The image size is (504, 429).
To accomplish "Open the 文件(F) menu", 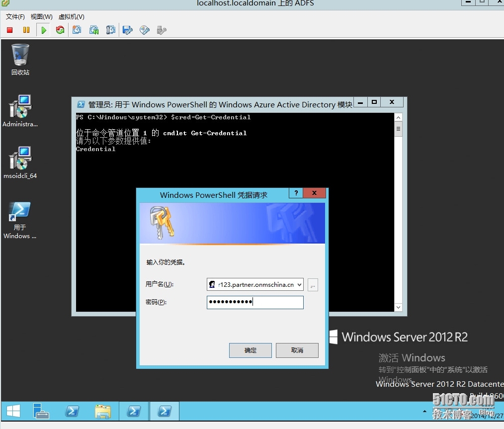I will pyautogui.click(x=15, y=17).
